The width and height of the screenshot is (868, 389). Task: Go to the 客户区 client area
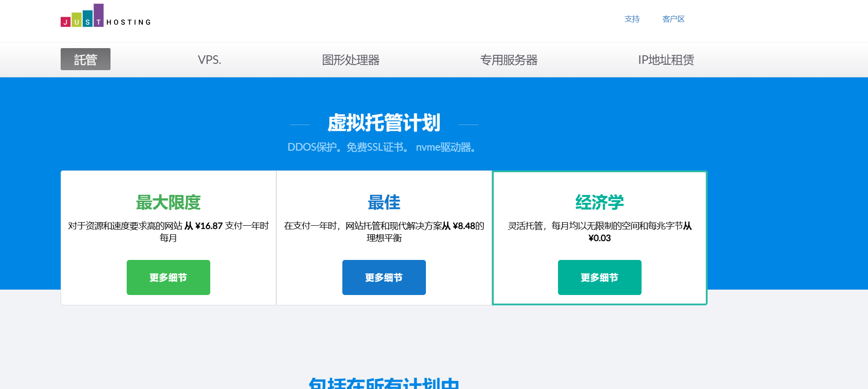click(673, 19)
